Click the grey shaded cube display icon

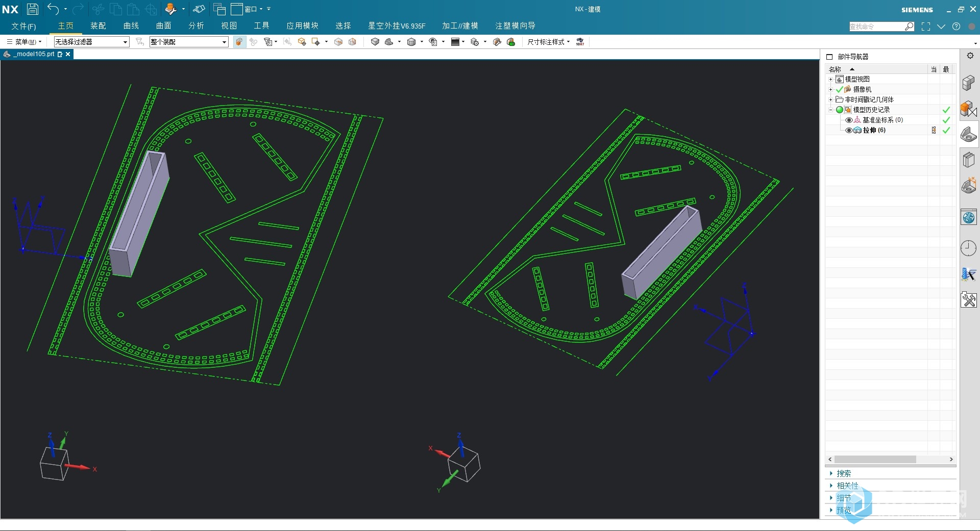411,42
